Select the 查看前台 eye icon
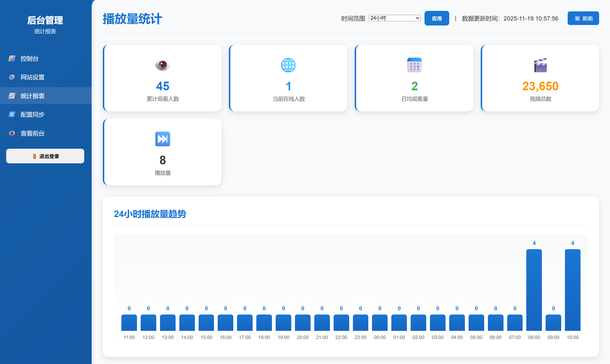The height and width of the screenshot is (364, 610). pyautogui.click(x=12, y=133)
